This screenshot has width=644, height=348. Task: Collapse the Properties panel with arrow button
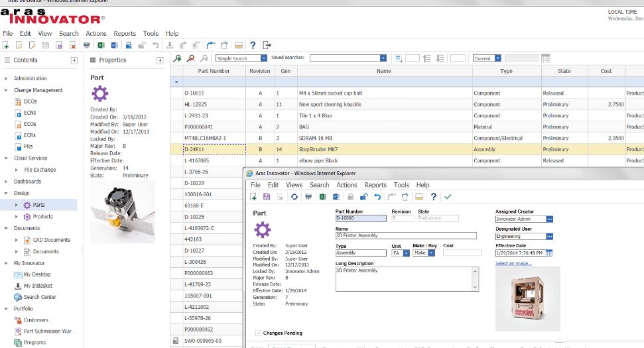point(160,60)
